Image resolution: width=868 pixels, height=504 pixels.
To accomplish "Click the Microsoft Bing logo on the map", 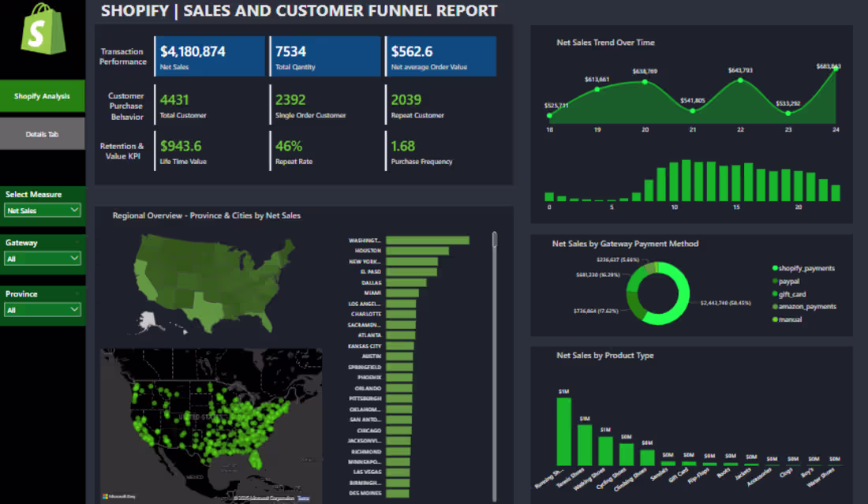I will pyautogui.click(x=117, y=495).
